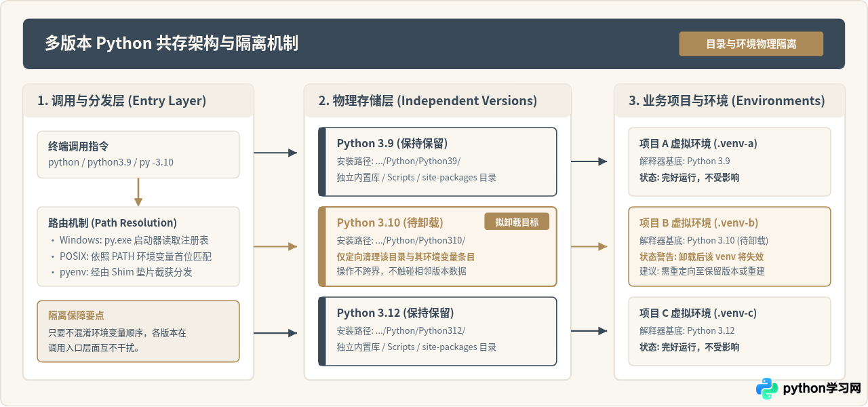Click the 拟卸载目标 tag

(x=517, y=222)
